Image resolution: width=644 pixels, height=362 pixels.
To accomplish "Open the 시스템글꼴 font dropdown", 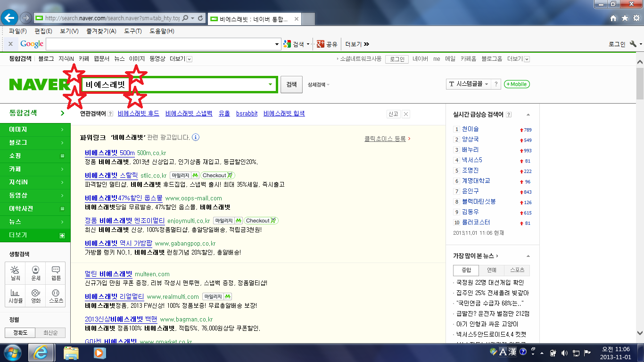I will 469,84.
